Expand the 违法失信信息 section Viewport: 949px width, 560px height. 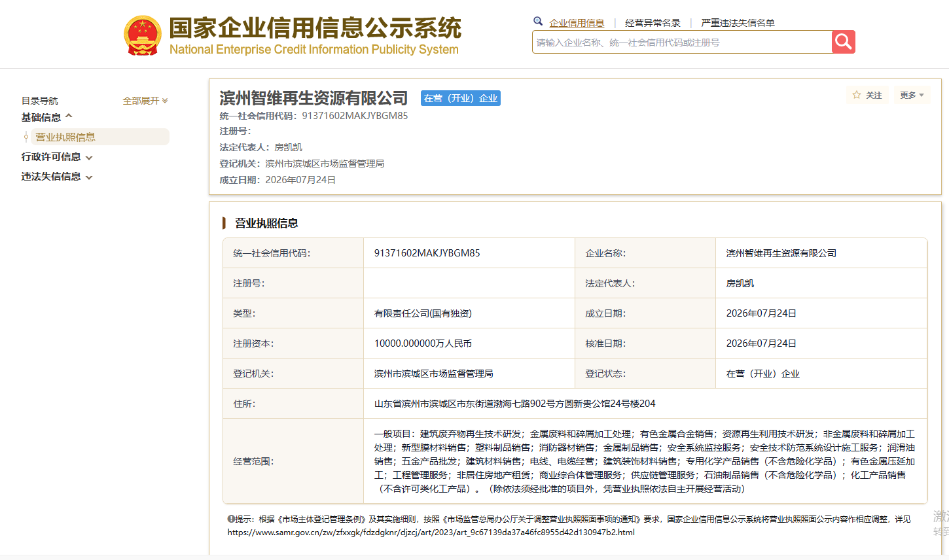click(x=57, y=177)
